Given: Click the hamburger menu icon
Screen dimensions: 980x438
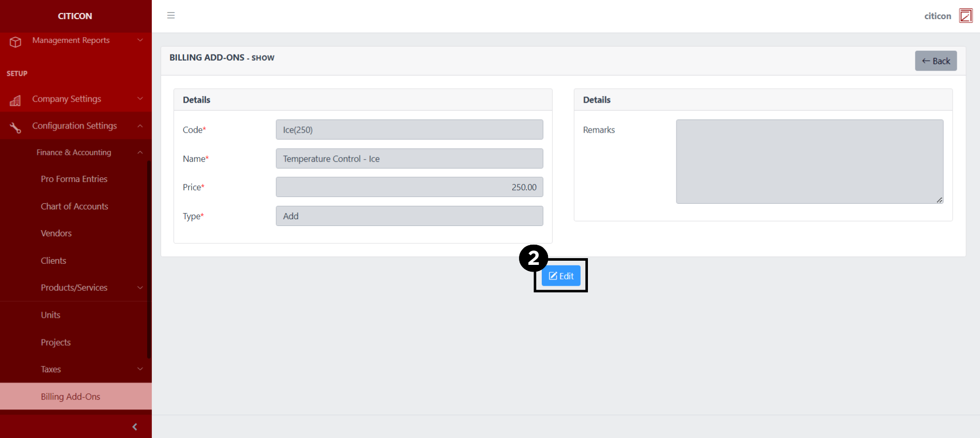Looking at the screenshot, I should point(171,16).
